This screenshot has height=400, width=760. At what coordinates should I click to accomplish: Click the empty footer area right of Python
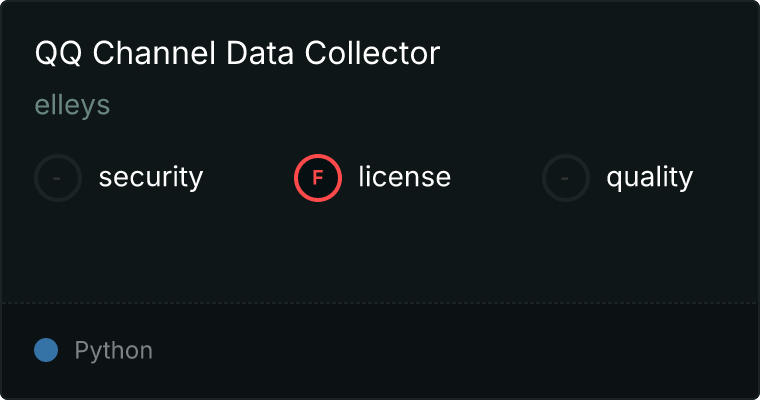(x=450, y=351)
